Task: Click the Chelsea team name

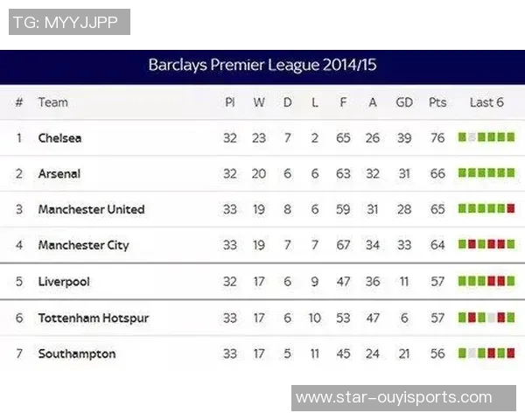Action: [59, 137]
